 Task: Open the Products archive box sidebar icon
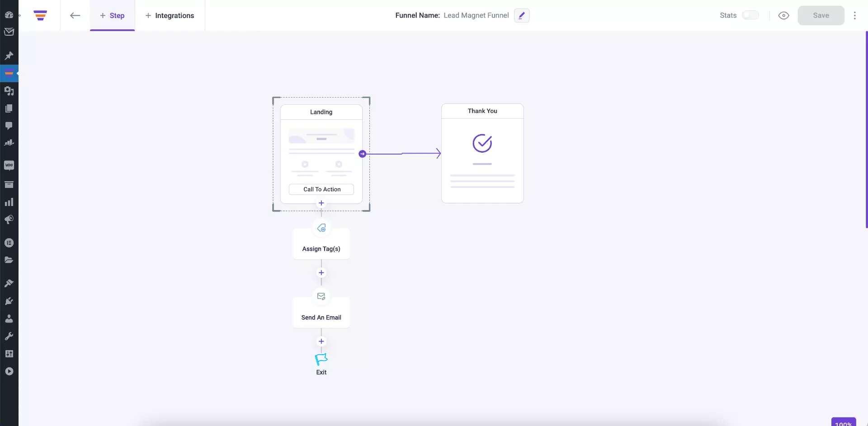[9, 184]
